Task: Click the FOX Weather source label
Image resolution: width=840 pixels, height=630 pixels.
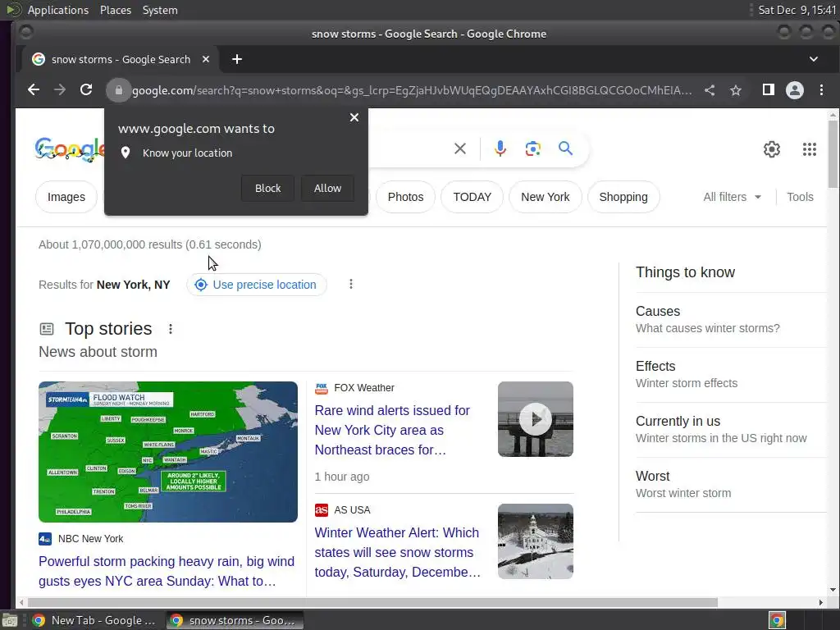Action: (364, 388)
